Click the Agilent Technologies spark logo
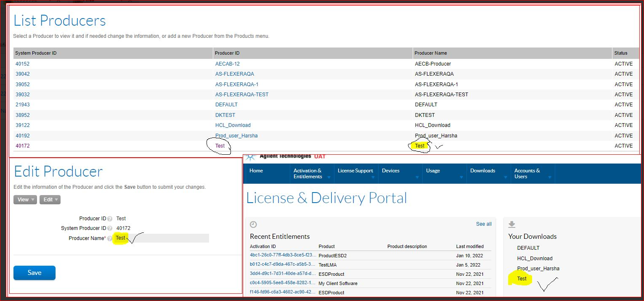644x301 pixels. click(251, 157)
